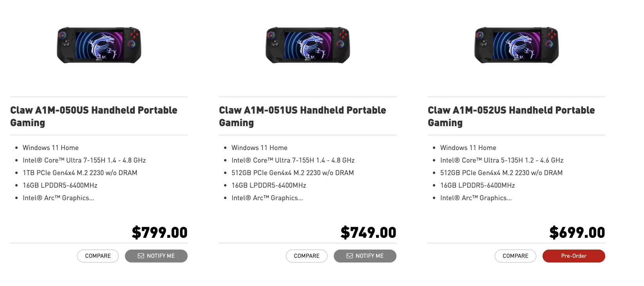Click the $749.00 price
This screenshot has width=644, height=286.
point(369,232)
